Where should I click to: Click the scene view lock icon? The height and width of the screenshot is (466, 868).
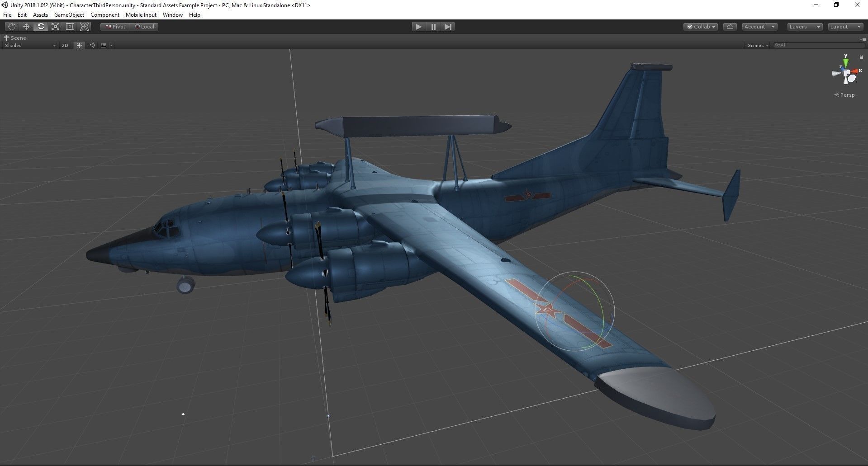click(861, 57)
